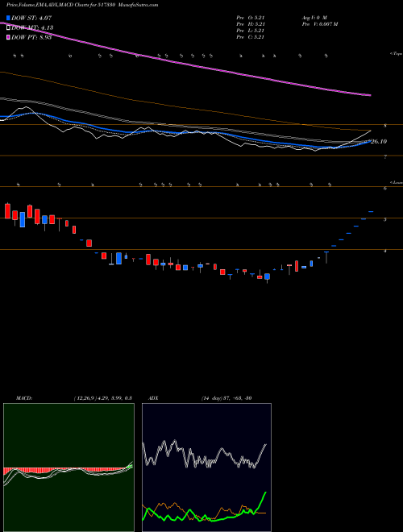The image size is (403, 532).
Task: Click the 'Pre H: 5.21' high value
Action: tap(251, 24)
